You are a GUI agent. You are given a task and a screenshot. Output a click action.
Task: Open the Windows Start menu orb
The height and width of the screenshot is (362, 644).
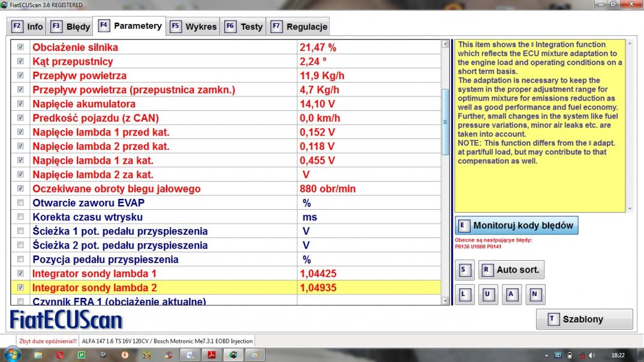click(x=13, y=354)
